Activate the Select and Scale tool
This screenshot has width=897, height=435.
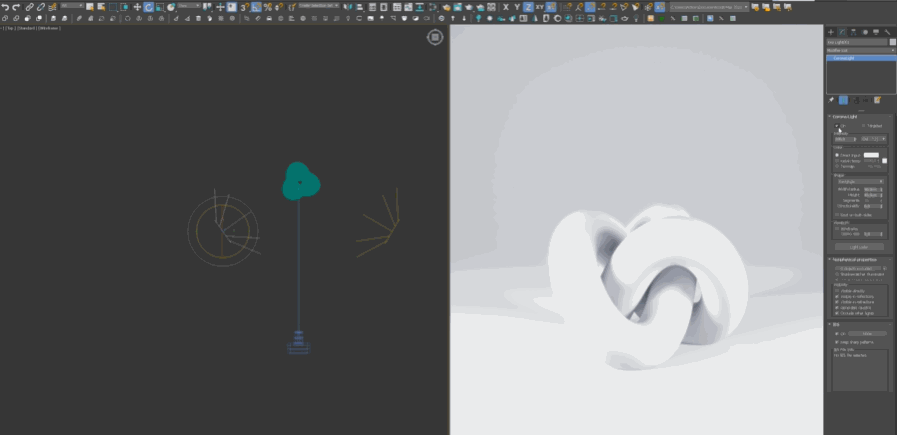pyautogui.click(x=160, y=7)
